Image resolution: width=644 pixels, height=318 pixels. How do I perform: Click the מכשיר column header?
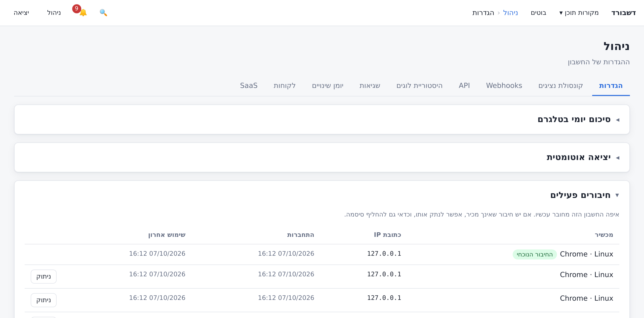click(x=604, y=235)
